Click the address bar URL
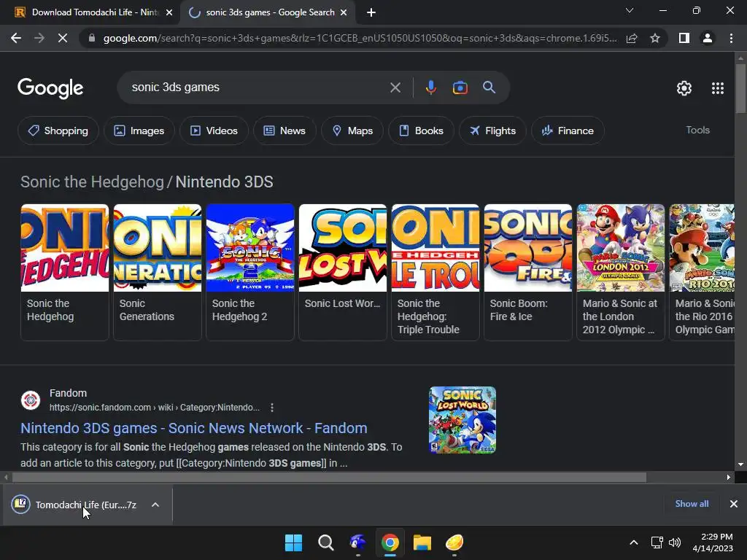 tap(360, 38)
